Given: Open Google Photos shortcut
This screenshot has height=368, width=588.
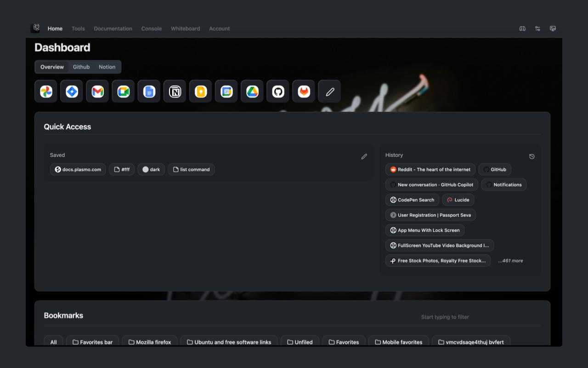Looking at the screenshot, I should 46,91.
